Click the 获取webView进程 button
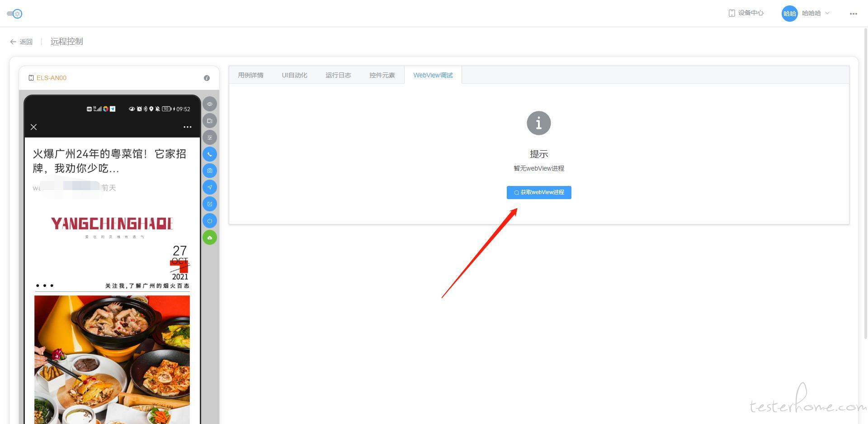The width and height of the screenshot is (868, 424). pos(539,192)
